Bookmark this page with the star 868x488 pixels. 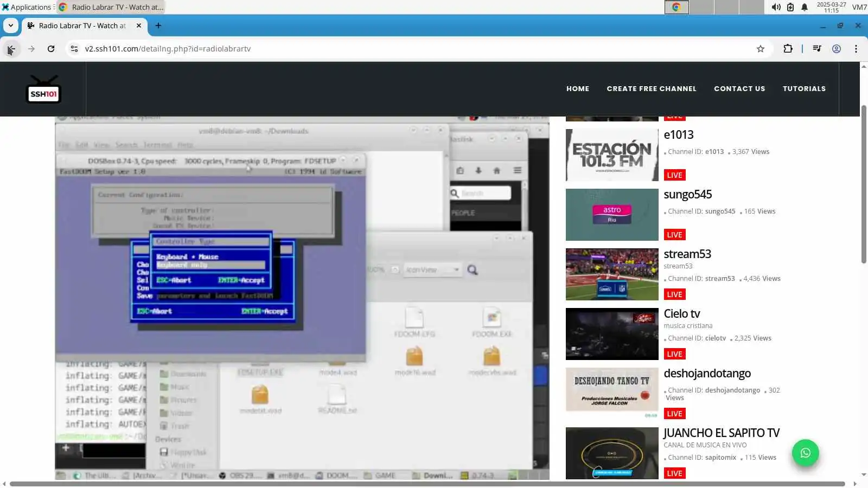761,49
